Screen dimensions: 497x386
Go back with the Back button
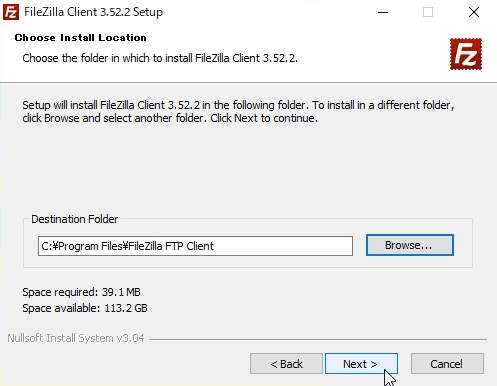[x=286, y=364]
